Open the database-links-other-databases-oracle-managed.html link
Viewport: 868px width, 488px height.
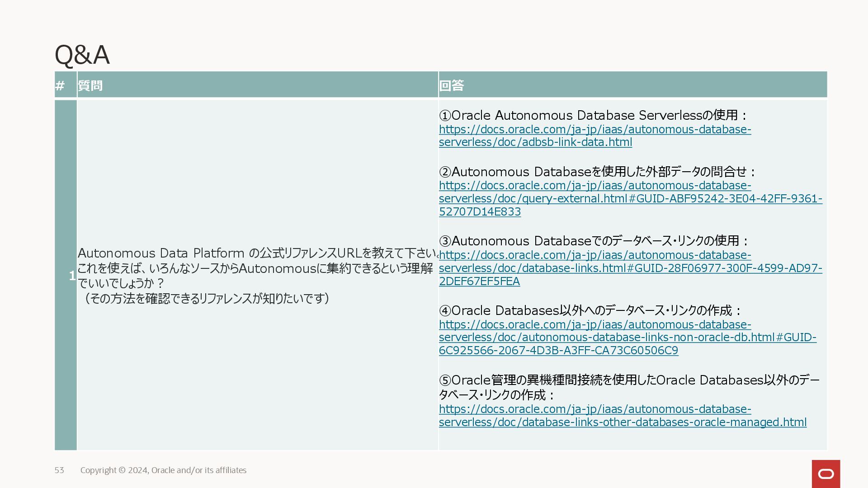[x=623, y=415]
